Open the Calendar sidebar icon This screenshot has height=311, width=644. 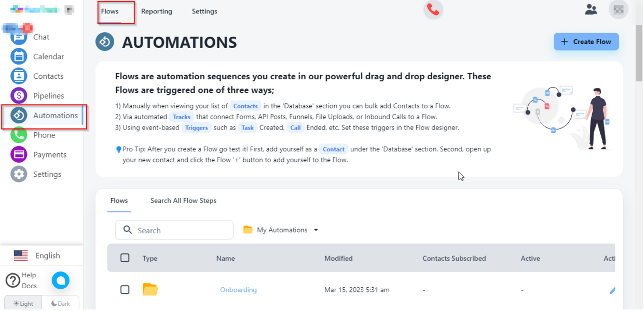(x=19, y=56)
